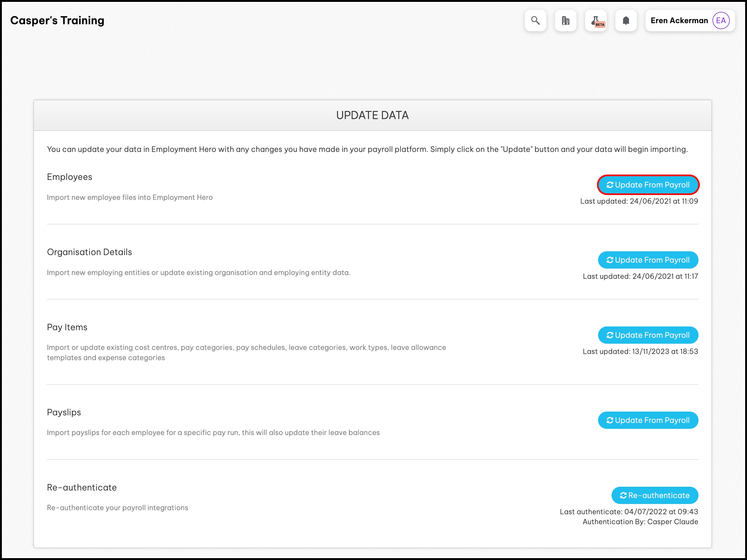747x560 pixels.
Task: Click refresh icon on Payslips update button
Action: click(610, 420)
